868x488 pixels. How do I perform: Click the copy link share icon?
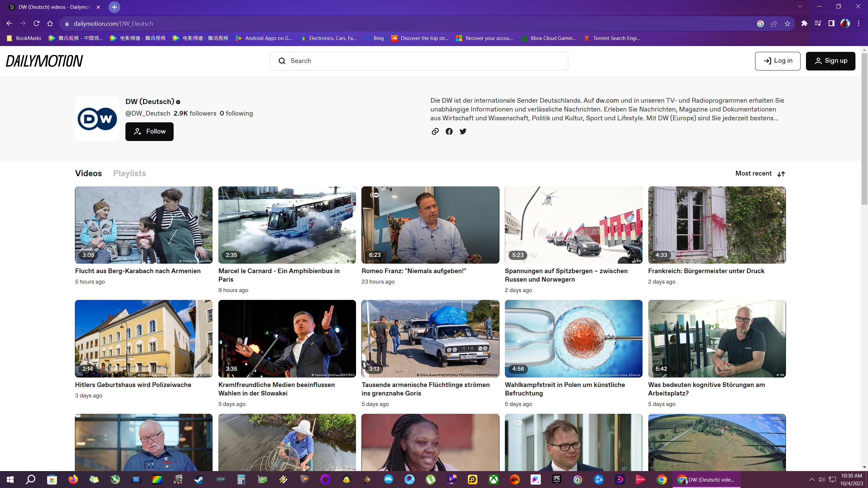coord(435,131)
